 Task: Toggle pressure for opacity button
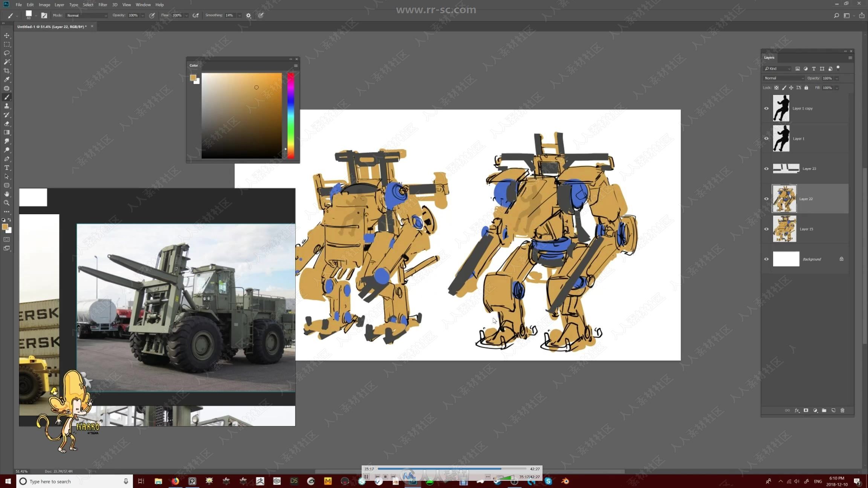[152, 15]
